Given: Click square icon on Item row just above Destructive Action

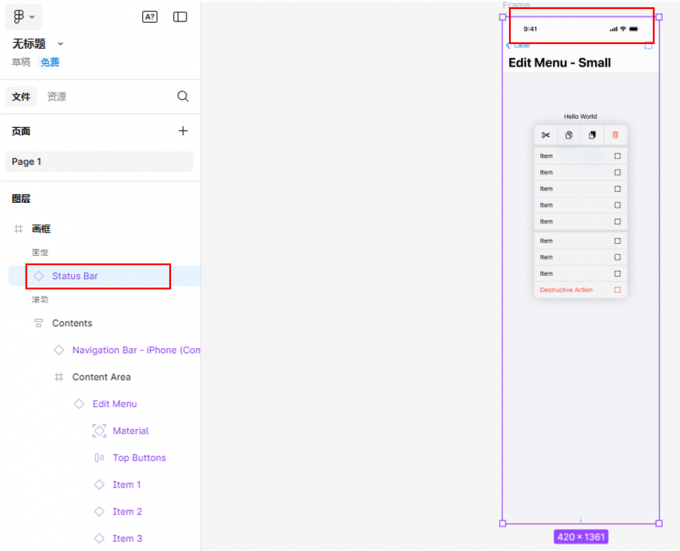Looking at the screenshot, I should click(618, 274).
